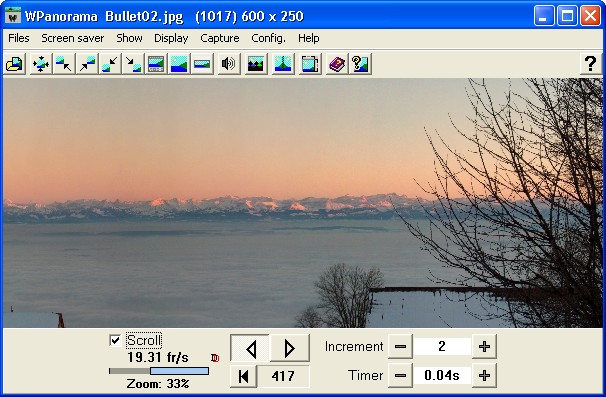This screenshot has width=606, height=397.
Task: Toggle sound with the speaker icon
Action: [228, 64]
